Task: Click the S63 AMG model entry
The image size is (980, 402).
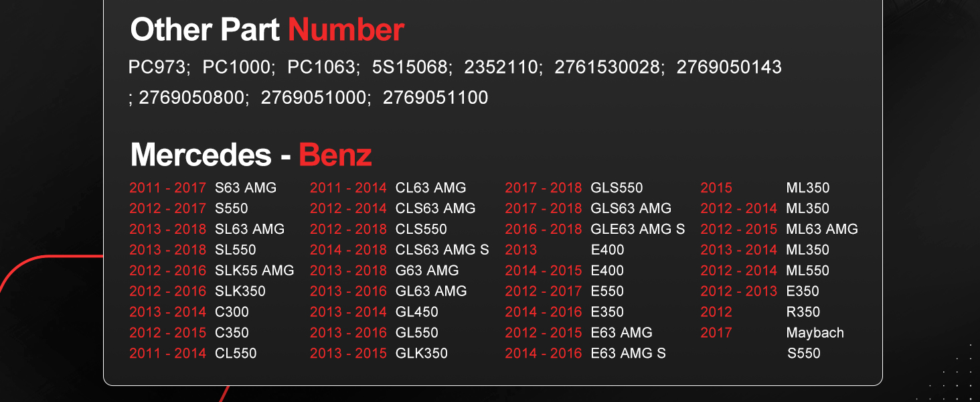Action: coord(246,188)
